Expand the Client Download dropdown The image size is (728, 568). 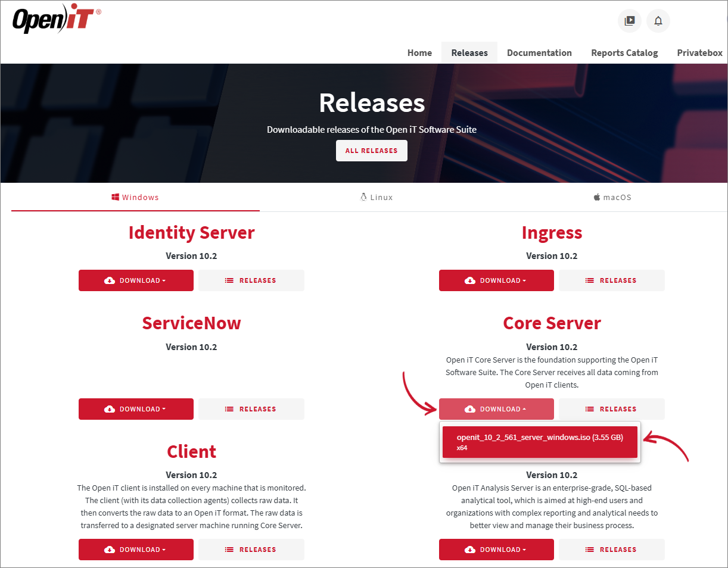coord(136,550)
